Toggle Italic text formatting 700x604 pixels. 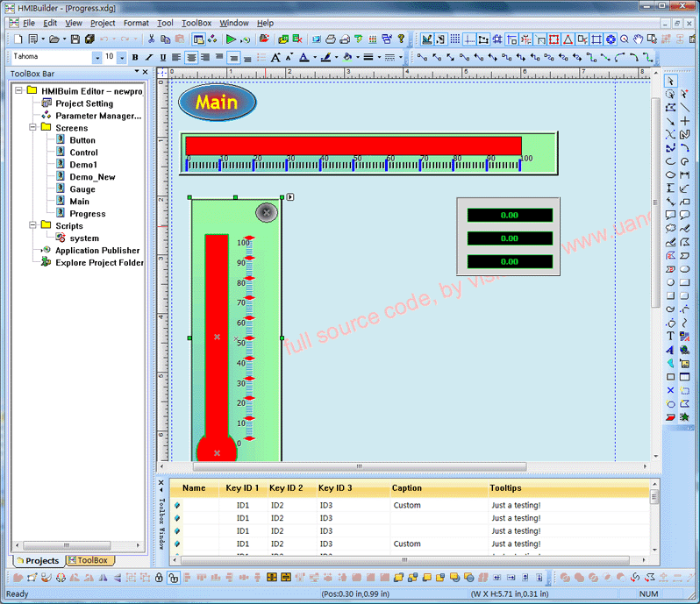(x=149, y=57)
